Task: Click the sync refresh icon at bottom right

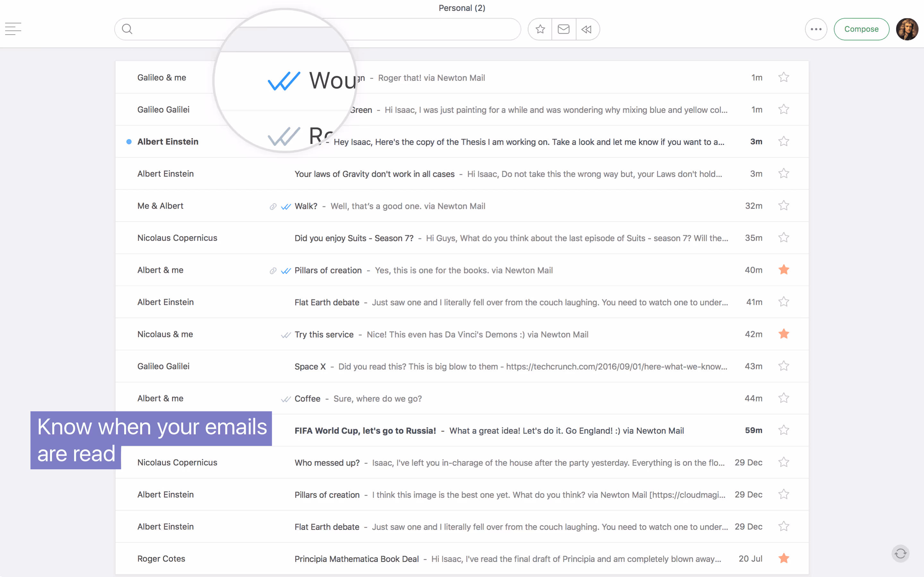Action: point(900,553)
